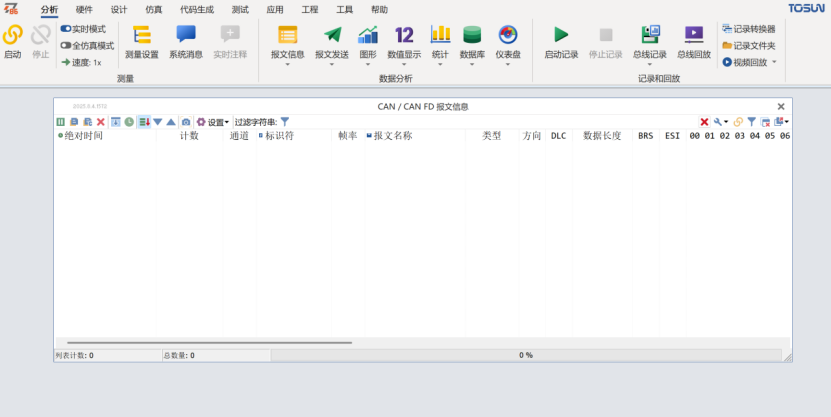Toggle the 实时模式 switch
831x417 pixels.
tap(66, 29)
